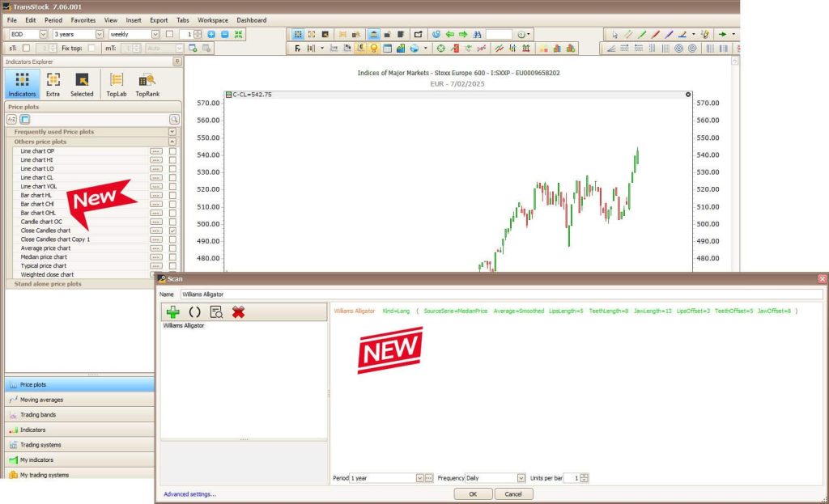Collapse the Frequently used Price plots section
The height and width of the screenshot is (504, 829).
pos(173,132)
